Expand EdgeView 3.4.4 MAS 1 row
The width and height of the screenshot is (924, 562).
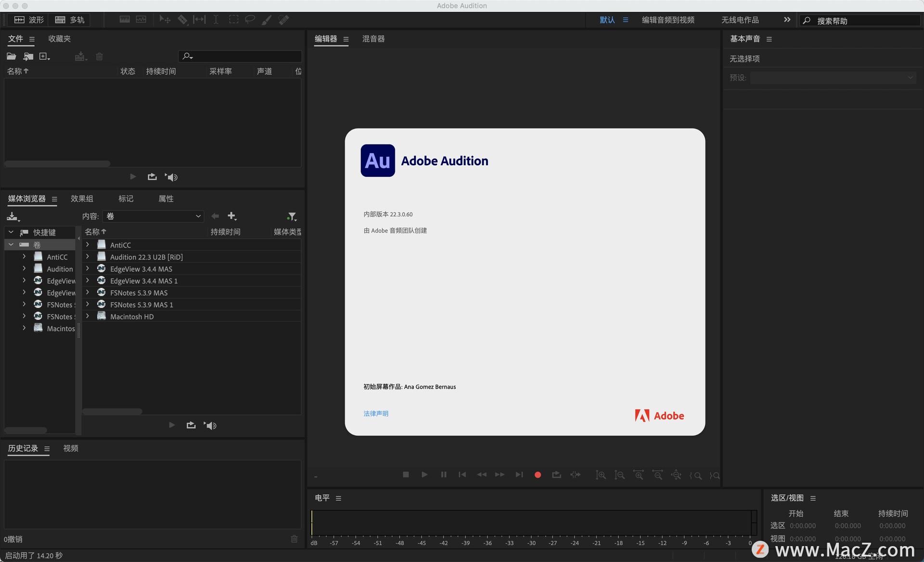tap(88, 280)
